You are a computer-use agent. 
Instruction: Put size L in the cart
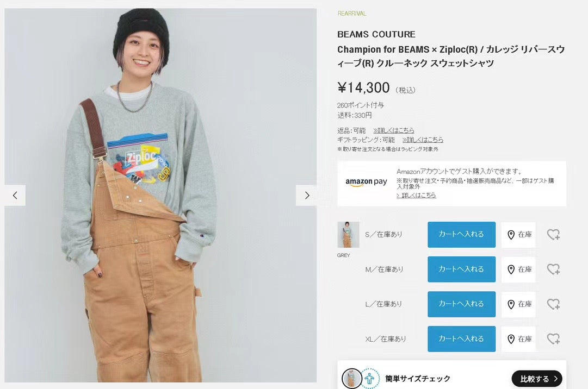(x=461, y=304)
